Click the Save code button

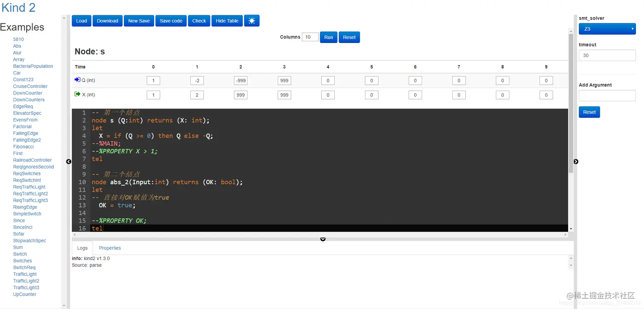coord(171,21)
